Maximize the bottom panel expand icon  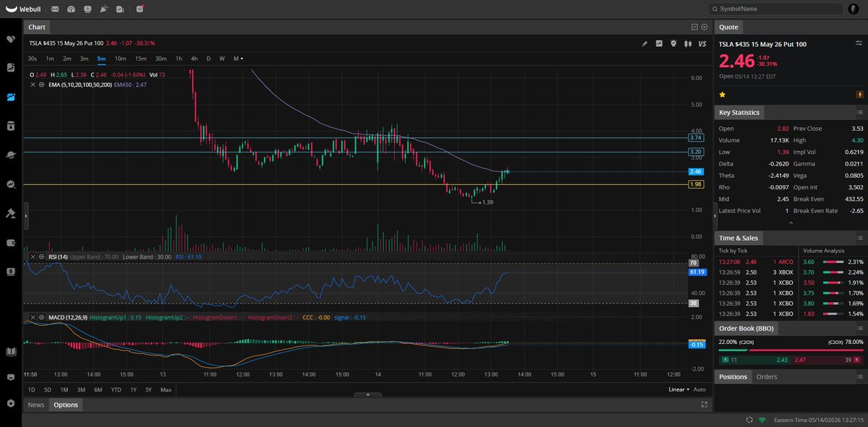705,405
